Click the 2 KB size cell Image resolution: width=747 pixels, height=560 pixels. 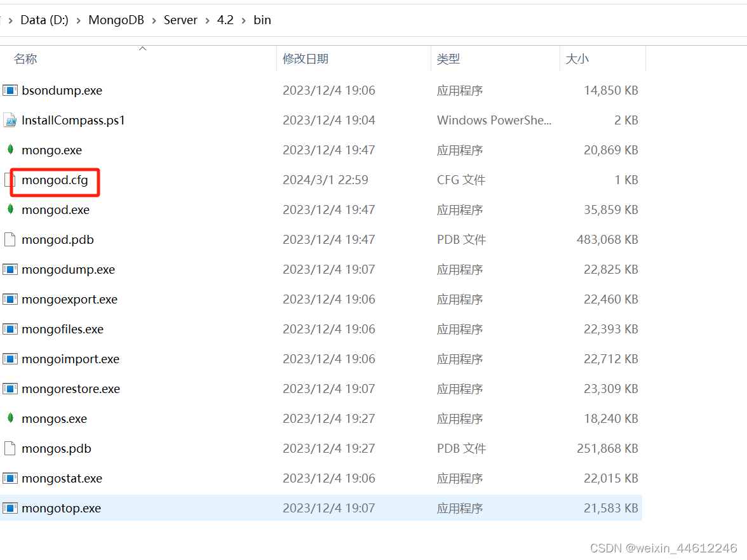[626, 120]
